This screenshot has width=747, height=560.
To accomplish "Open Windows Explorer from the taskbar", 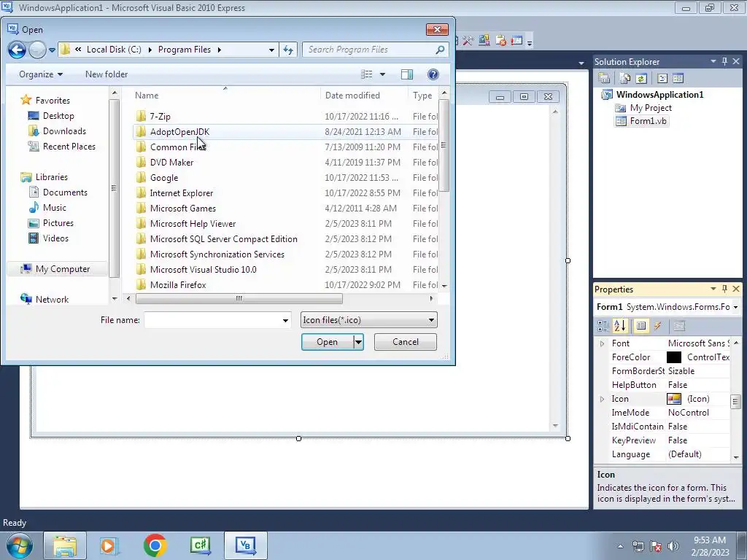I will [65, 545].
